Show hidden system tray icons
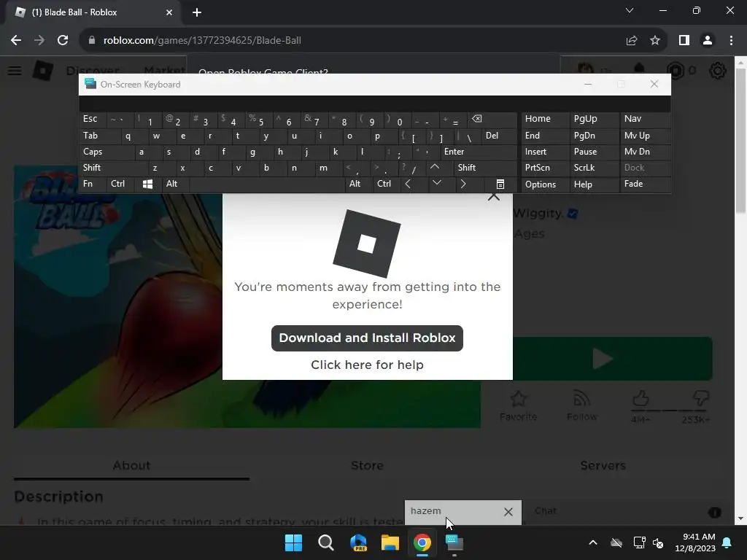This screenshot has height=560, width=747. (x=593, y=542)
